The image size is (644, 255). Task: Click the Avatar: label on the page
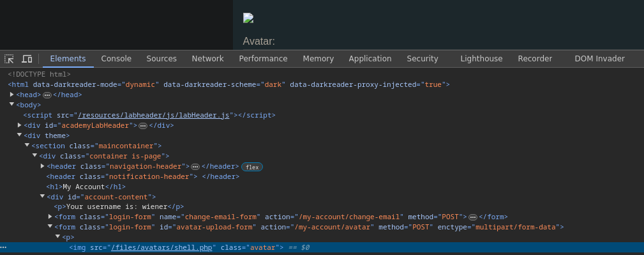point(258,41)
